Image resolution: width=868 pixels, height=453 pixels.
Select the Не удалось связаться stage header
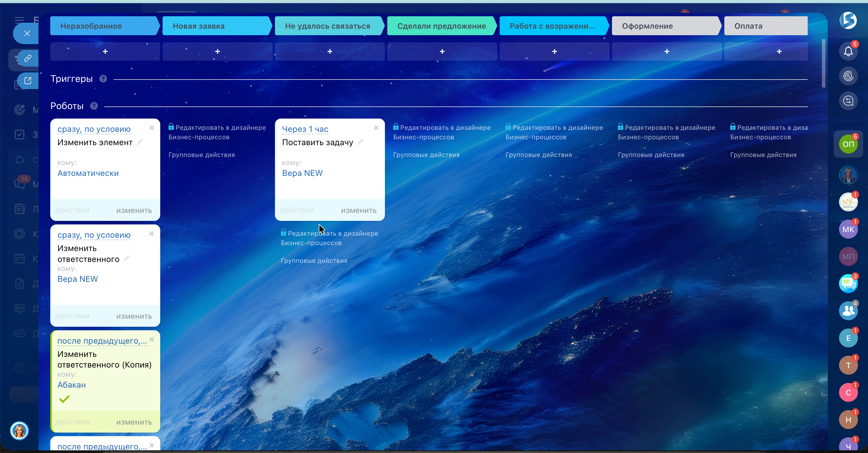[x=327, y=26]
